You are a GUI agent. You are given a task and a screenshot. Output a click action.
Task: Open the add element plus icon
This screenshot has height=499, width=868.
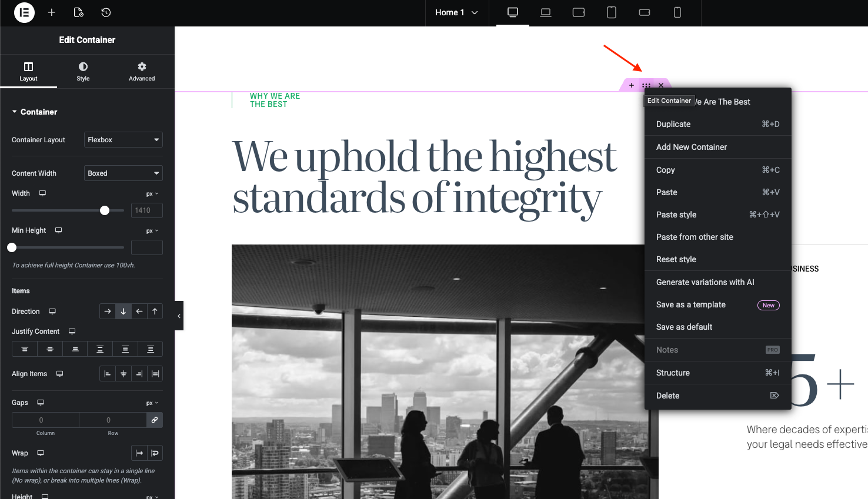point(52,12)
